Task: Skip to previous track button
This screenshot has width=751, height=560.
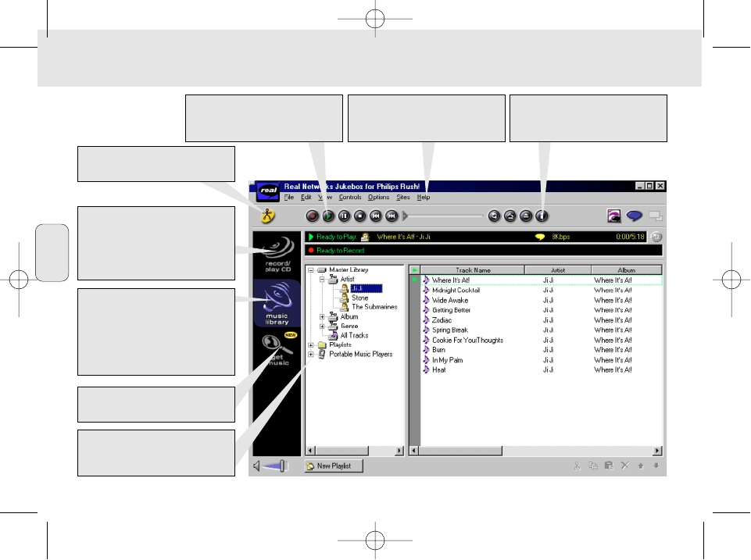Action: pos(375,216)
